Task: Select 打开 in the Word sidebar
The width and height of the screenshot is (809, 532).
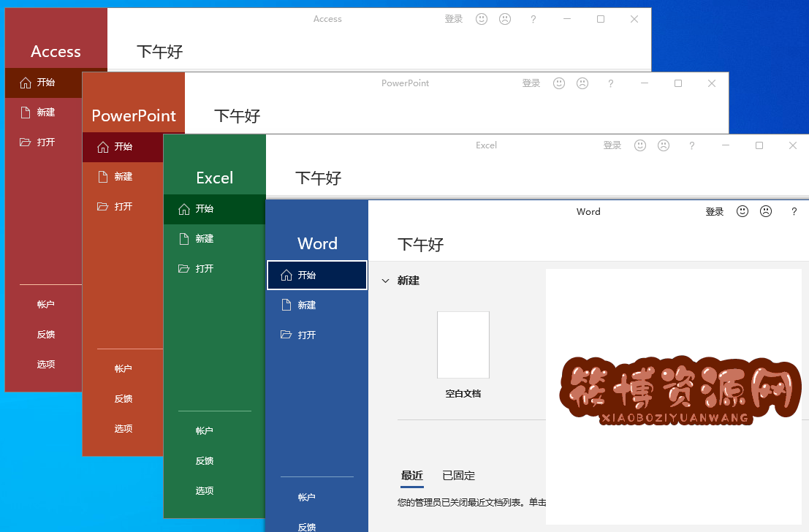Action: (x=316, y=335)
